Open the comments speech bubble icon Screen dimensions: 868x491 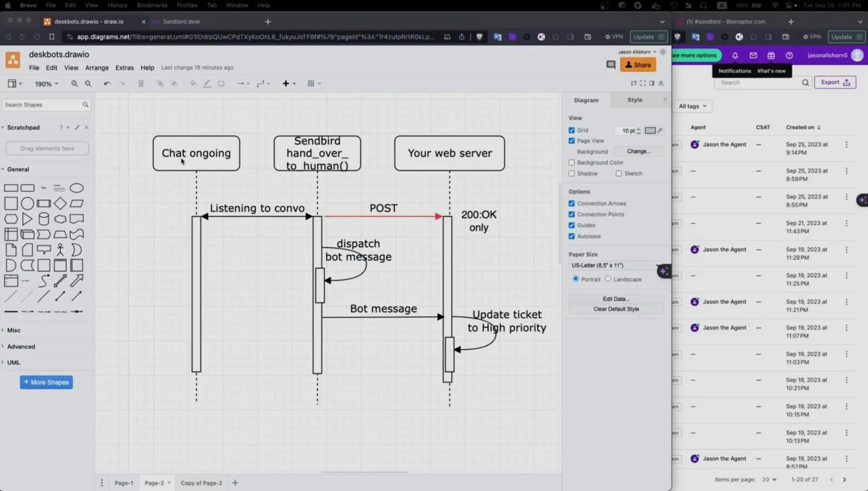pos(611,65)
